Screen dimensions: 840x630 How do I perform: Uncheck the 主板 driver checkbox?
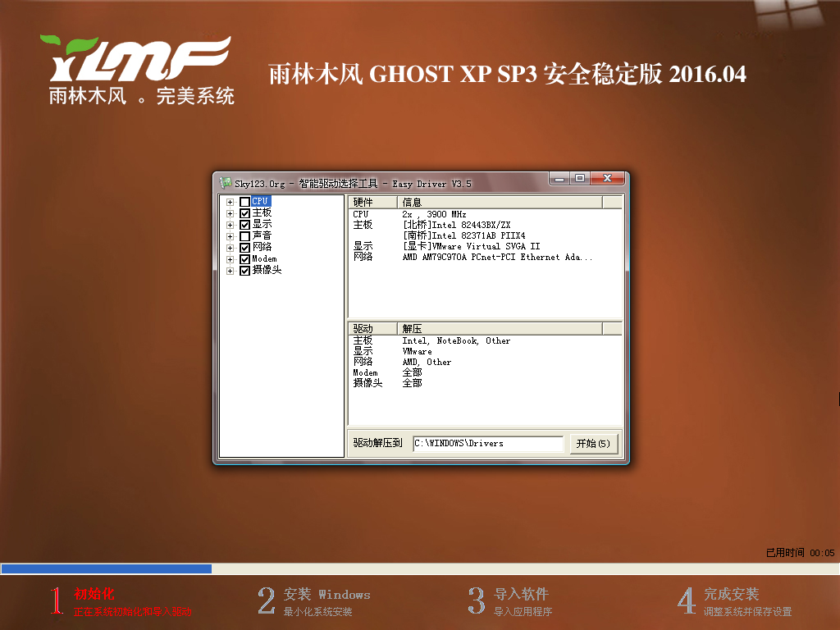point(244,213)
